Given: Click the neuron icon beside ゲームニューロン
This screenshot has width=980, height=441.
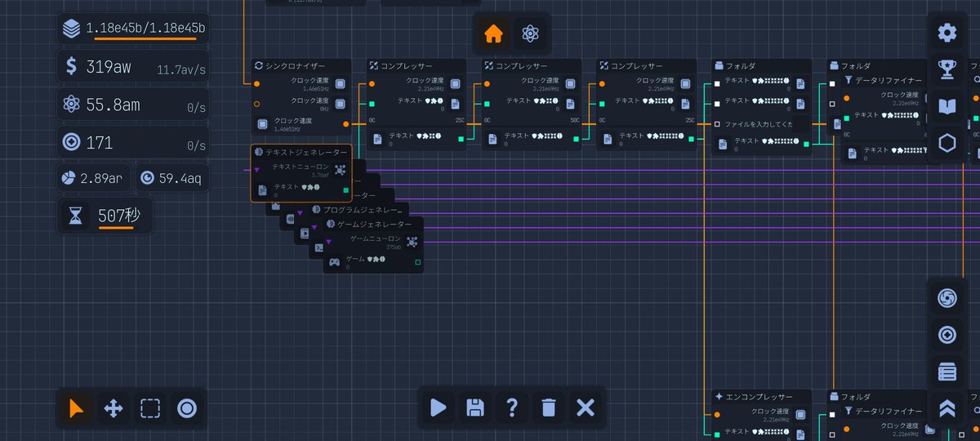Looking at the screenshot, I should point(412,242).
